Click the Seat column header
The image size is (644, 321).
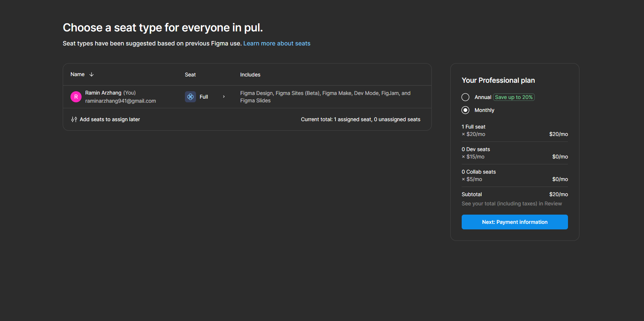[190, 75]
